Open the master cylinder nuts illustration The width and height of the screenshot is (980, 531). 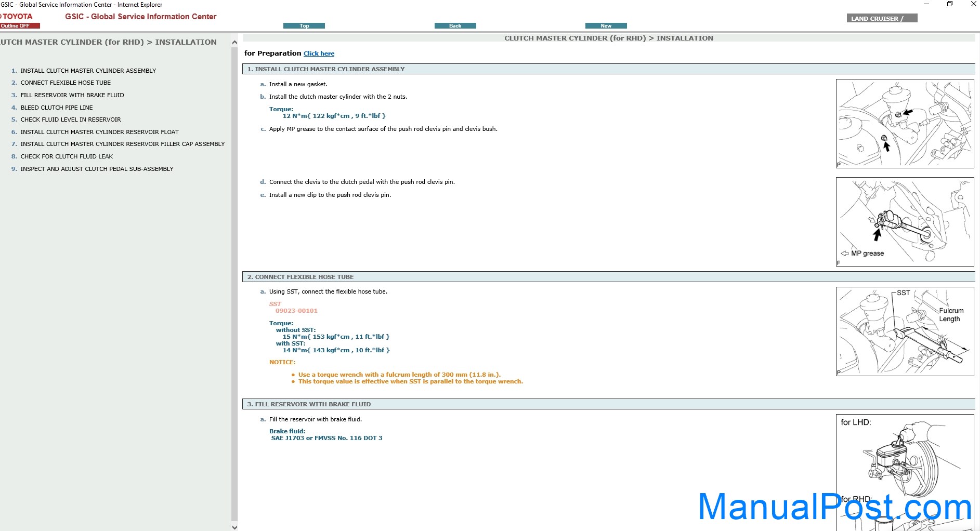pos(905,124)
